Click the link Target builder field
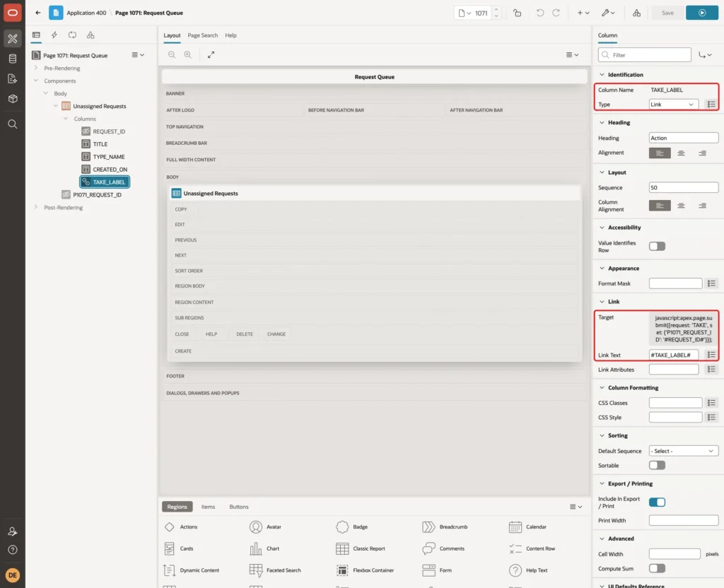The image size is (724, 588). coord(684,329)
